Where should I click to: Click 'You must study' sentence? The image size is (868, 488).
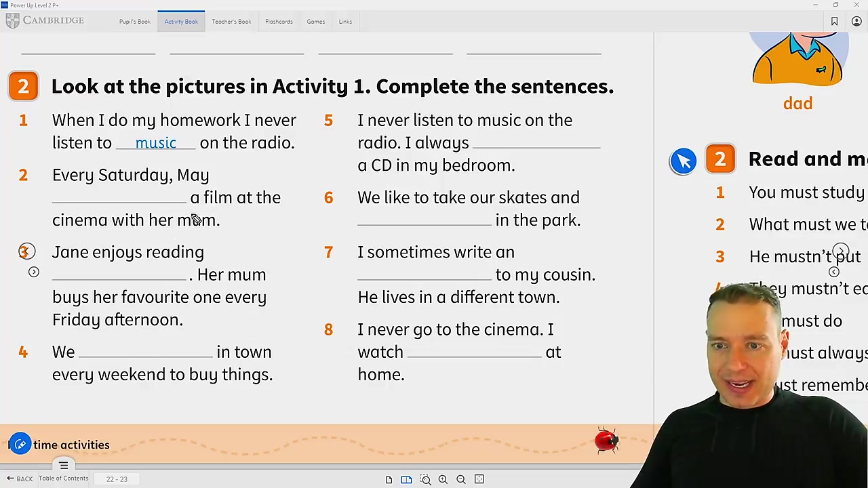(807, 192)
